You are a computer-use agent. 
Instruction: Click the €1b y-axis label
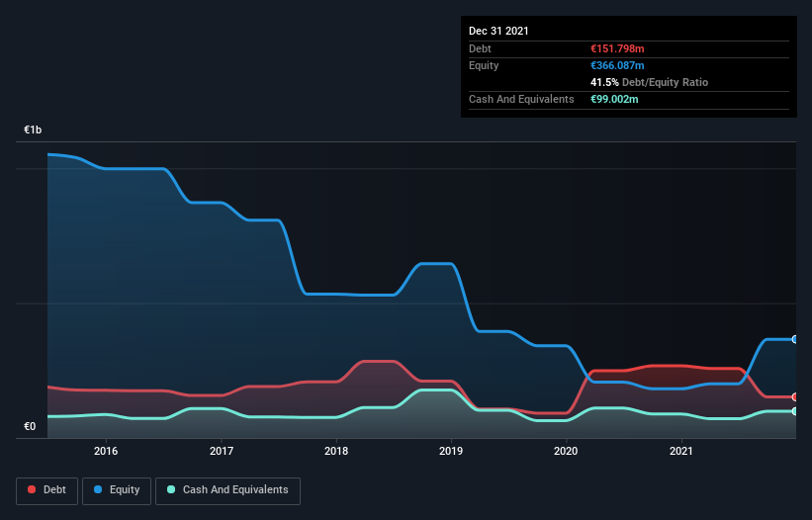[33, 130]
